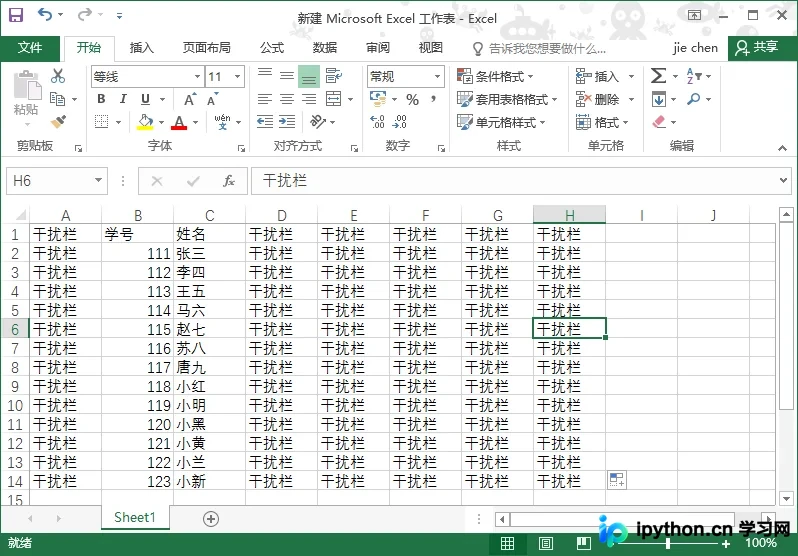
Task: Click the 格式 Format cells button
Action: pos(602,122)
